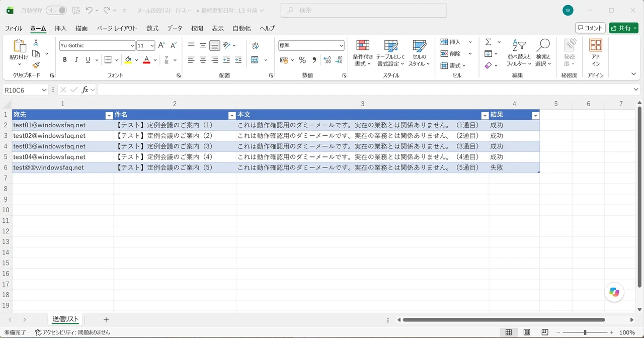Click the コメント button
Image resolution: width=644 pixels, height=338 pixels.
point(590,28)
